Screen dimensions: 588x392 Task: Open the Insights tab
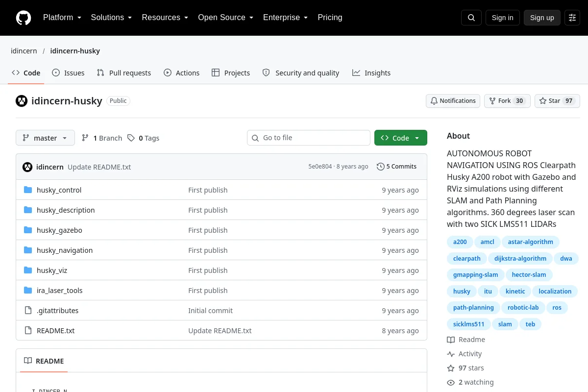point(371,73)
